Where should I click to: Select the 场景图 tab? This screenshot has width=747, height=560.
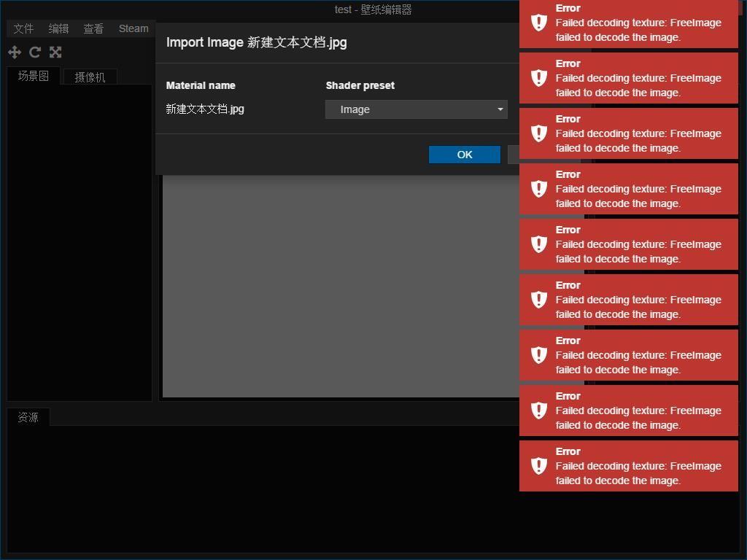click(33, 75)
